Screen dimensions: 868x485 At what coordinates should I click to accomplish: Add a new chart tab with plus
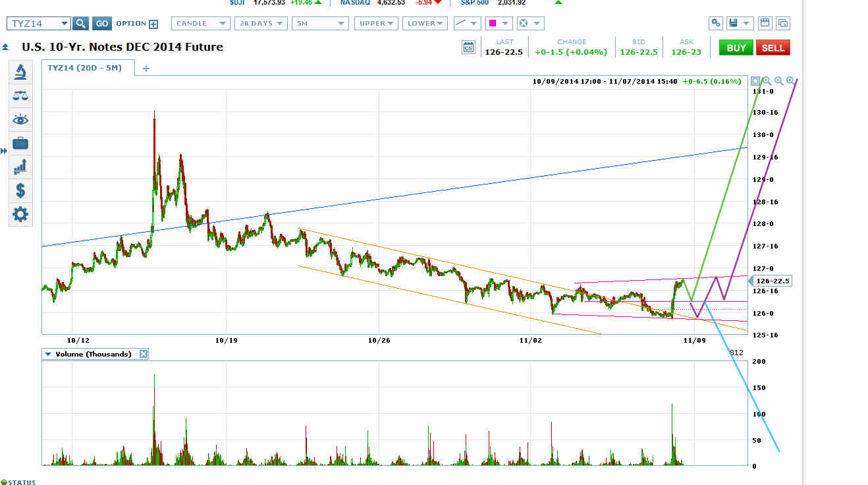tap(146, 68)
